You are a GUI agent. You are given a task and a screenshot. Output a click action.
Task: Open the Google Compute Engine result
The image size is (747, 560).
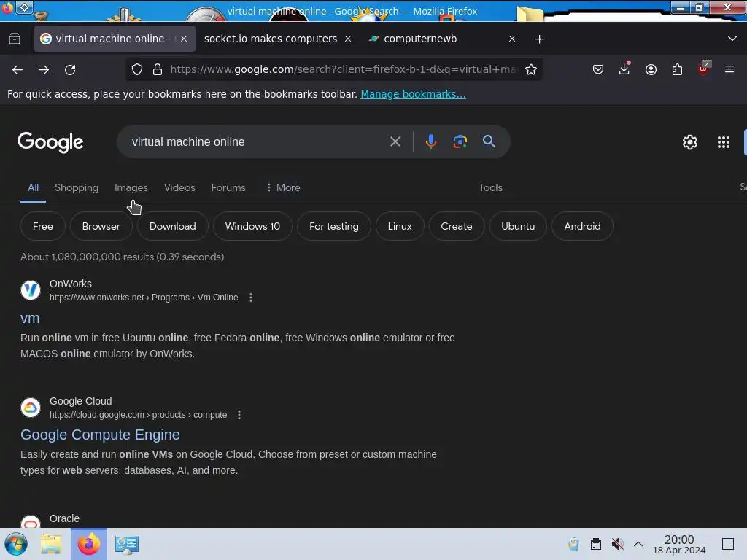coord(100,435)
